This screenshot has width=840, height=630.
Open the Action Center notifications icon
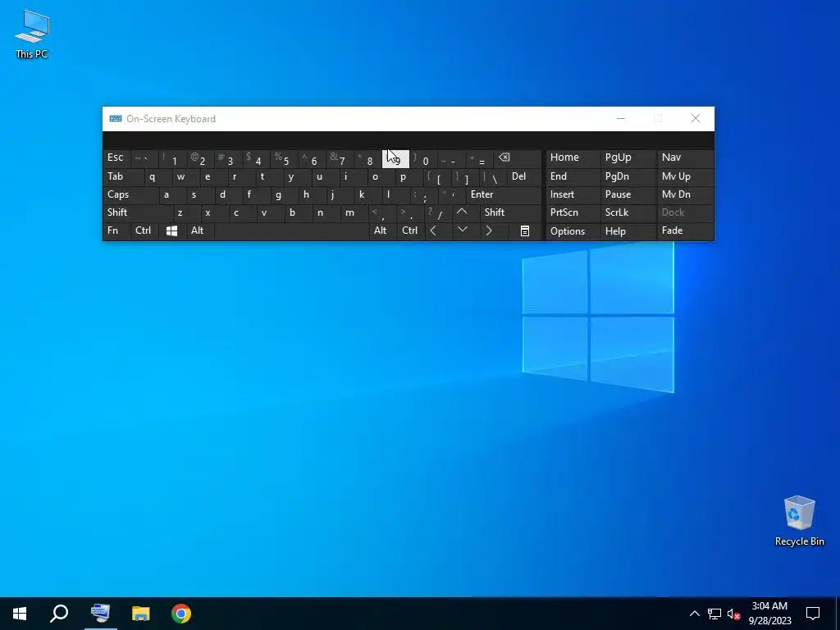point(813,614)
